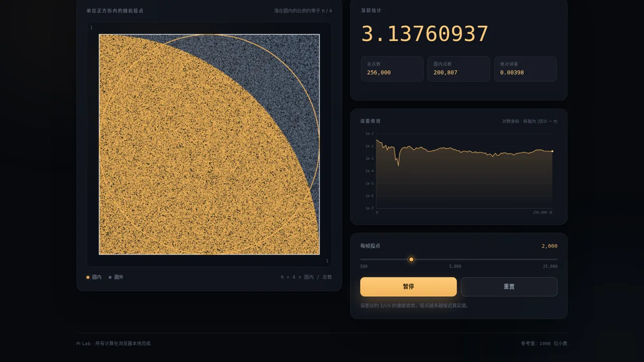This screenshot has height=362, width=644.
Task: Click the orange 圆内 legend dot
Action: click(x=88, y=277)
